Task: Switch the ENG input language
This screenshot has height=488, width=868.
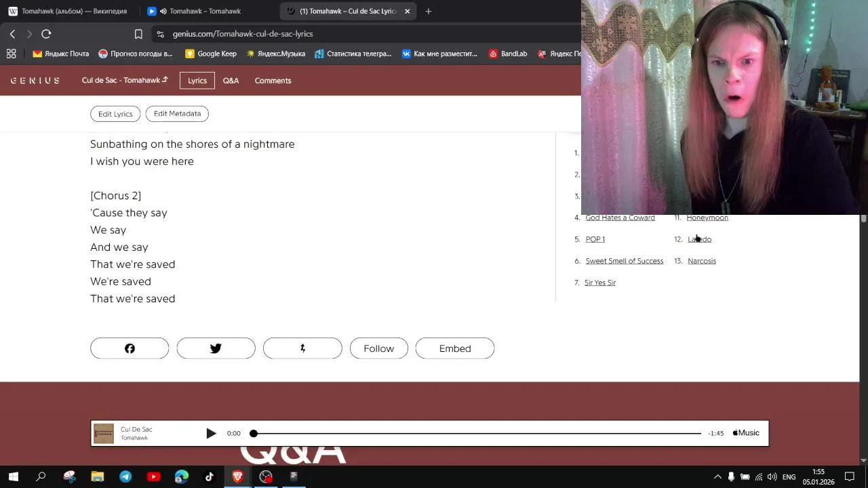Action: 789,477
